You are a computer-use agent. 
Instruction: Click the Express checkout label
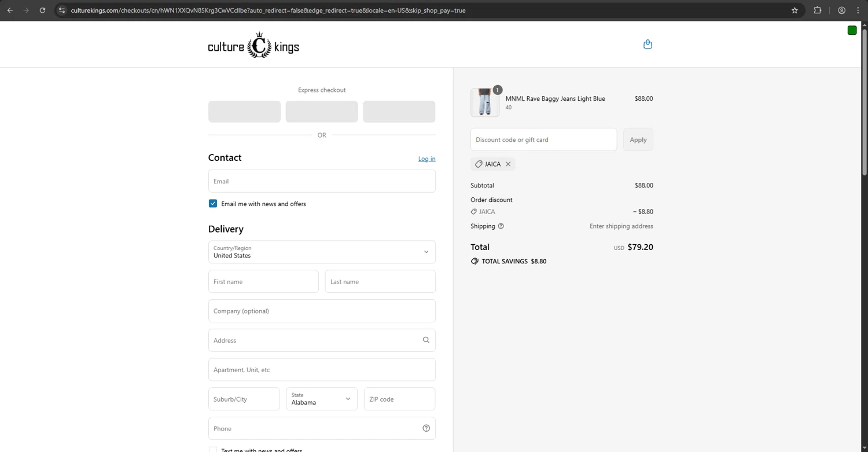(x=322, y=90)
